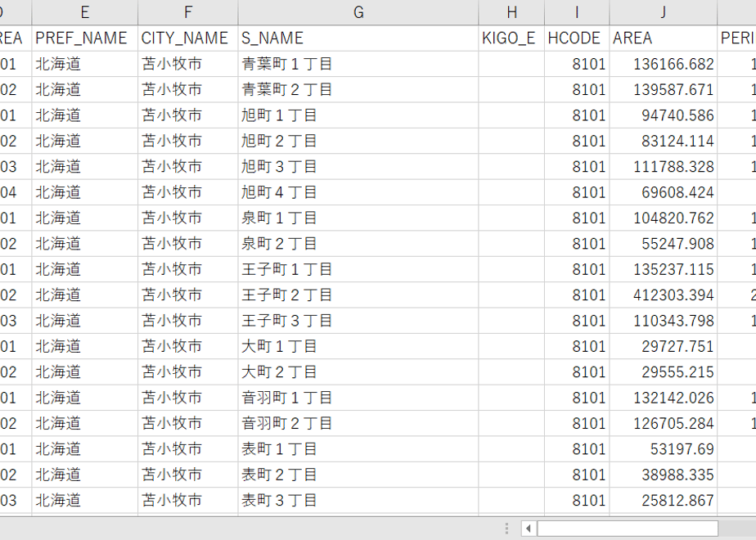Click area value 110343.798

point(664,321)
